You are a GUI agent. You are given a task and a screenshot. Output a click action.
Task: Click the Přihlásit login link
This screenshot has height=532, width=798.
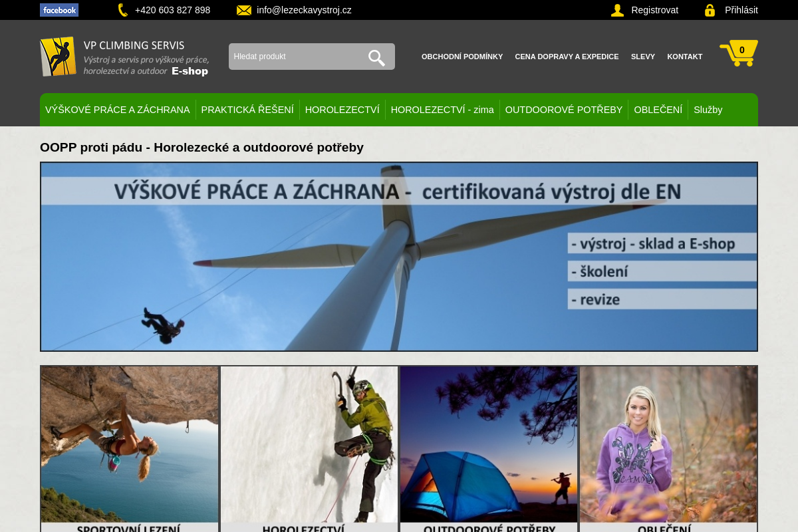point(741,10)
